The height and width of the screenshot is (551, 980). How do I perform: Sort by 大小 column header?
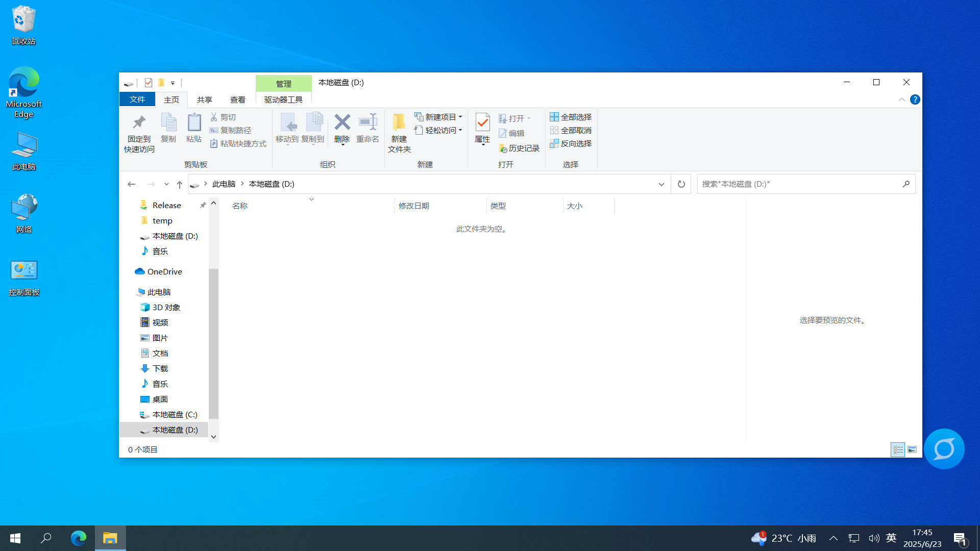pyautogui.click(x=589, y=206)
